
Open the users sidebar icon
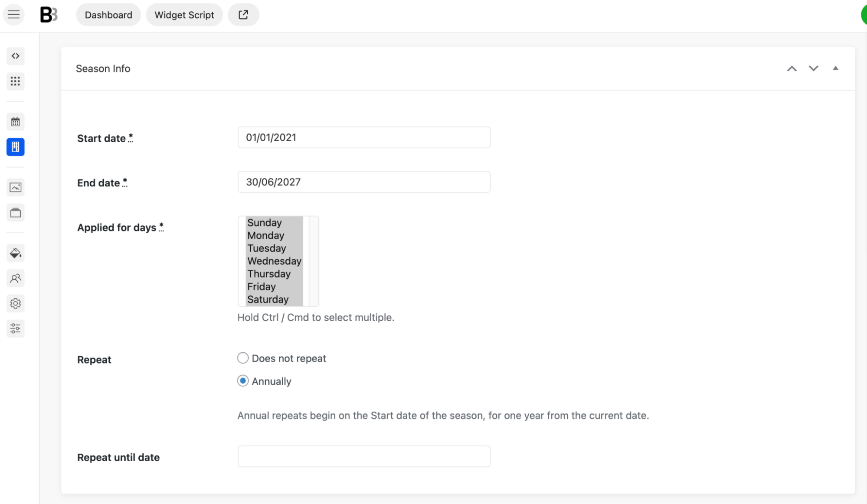(16, 278)
